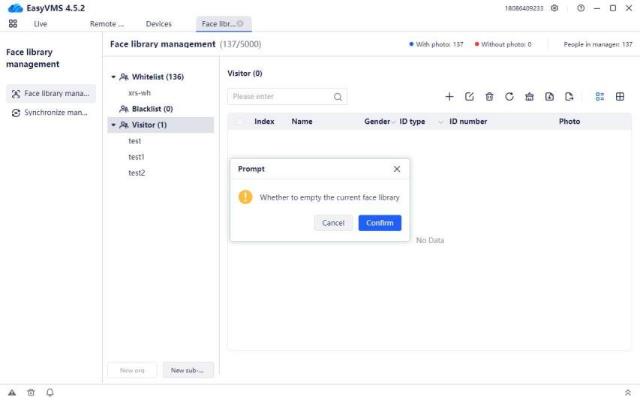The image size is (640, 400).
Task: Switch to list view layout
Action: coord(600,97)
